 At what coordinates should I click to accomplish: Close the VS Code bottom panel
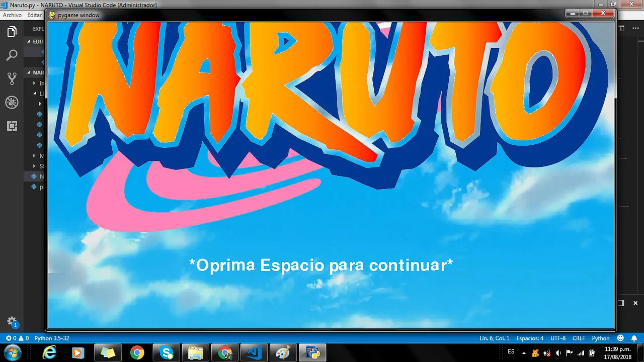point(635,303)
